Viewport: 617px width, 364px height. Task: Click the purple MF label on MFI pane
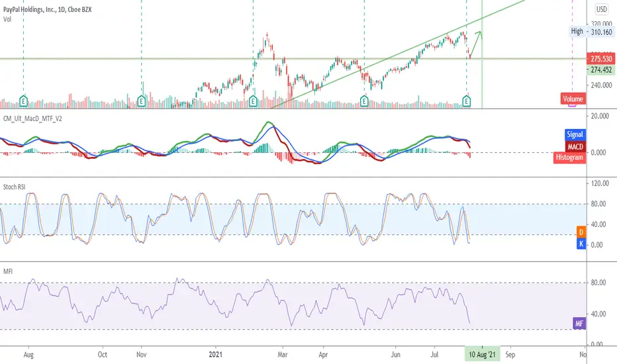tap(579, 324)
